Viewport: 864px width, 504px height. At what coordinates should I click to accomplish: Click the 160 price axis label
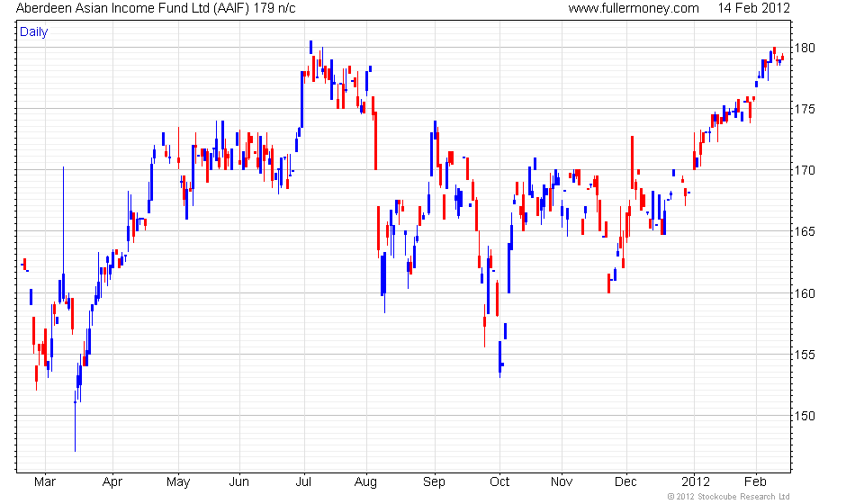click(804, 293)
